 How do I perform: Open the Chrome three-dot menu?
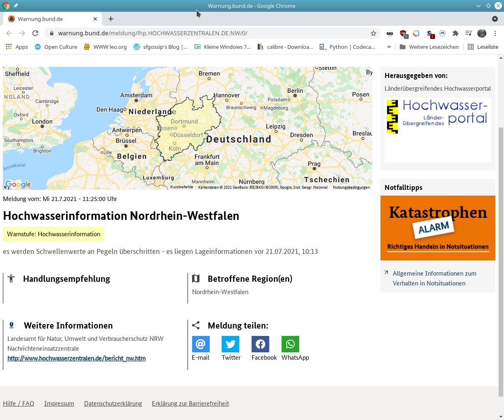pos(495,33)
